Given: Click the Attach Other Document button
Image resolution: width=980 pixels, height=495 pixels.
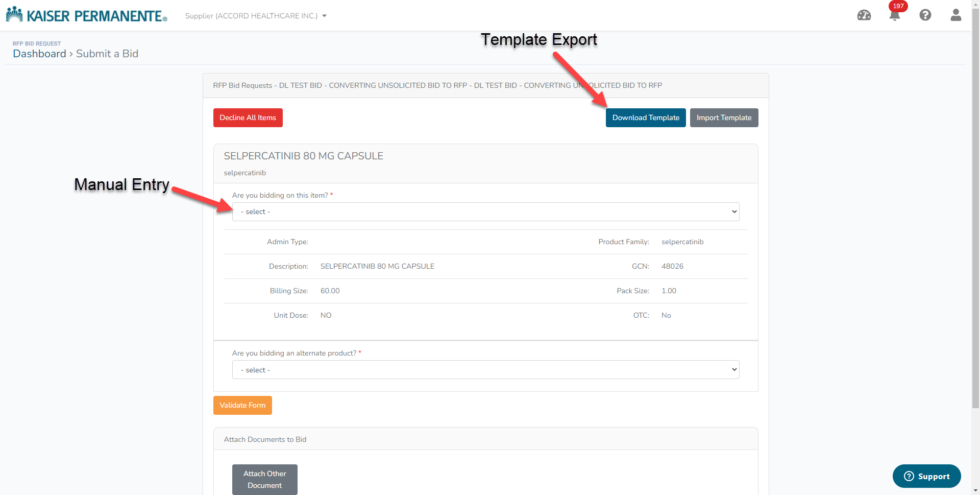Looking at the screenshot, I should click(264, 479).
